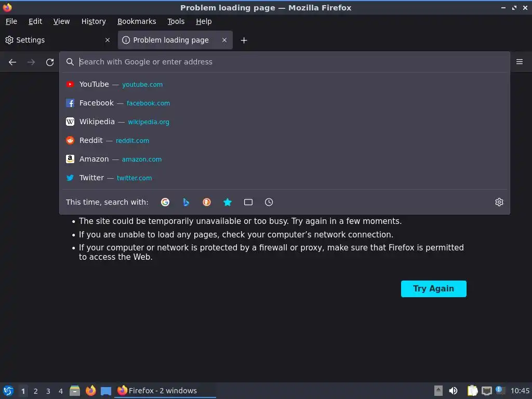Click the Reddit favicon in suggestions

coord(70,140)
